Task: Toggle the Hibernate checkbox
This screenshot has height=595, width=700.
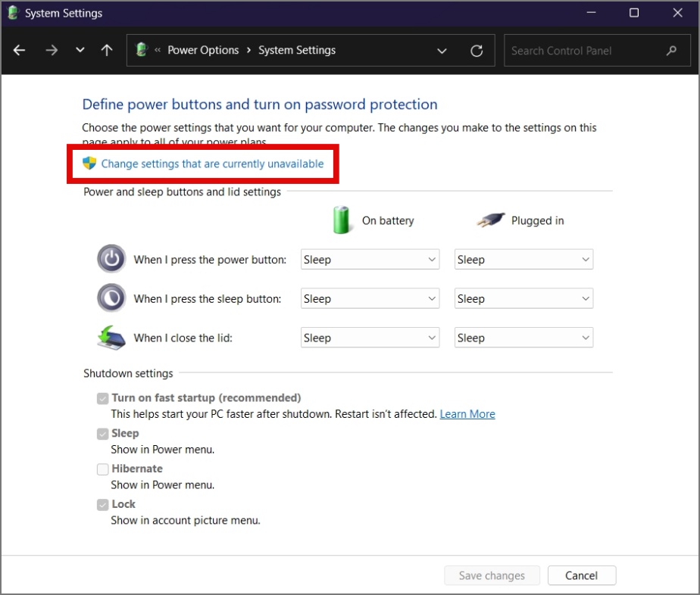Action: pyautogui.click(x=103, y=469)
